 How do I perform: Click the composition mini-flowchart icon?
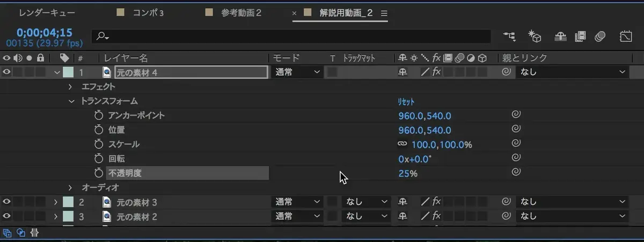pos(509,36)
